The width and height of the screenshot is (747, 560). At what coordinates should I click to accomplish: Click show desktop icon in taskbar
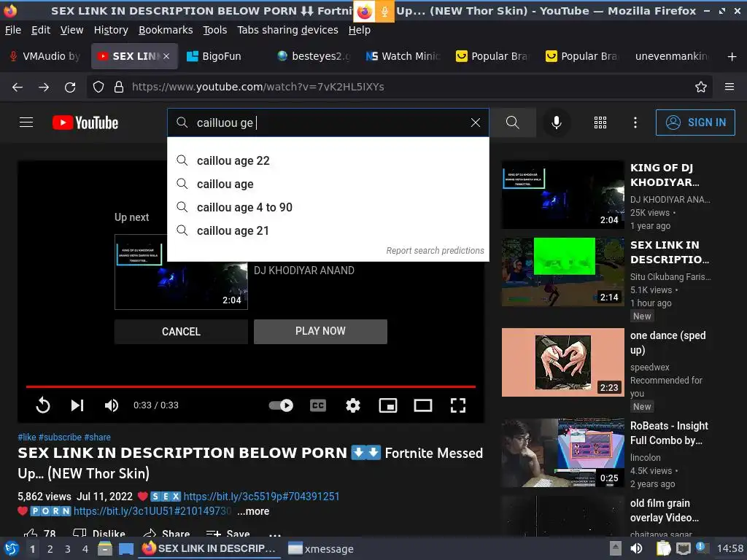126,548
